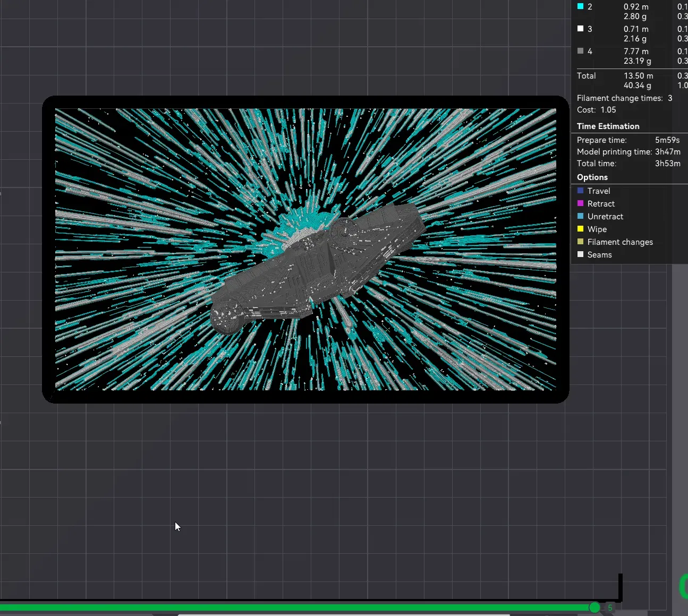Click the Prepare time value 5m59s
Screen dimensions: 688x616
[x=667, y=140]
